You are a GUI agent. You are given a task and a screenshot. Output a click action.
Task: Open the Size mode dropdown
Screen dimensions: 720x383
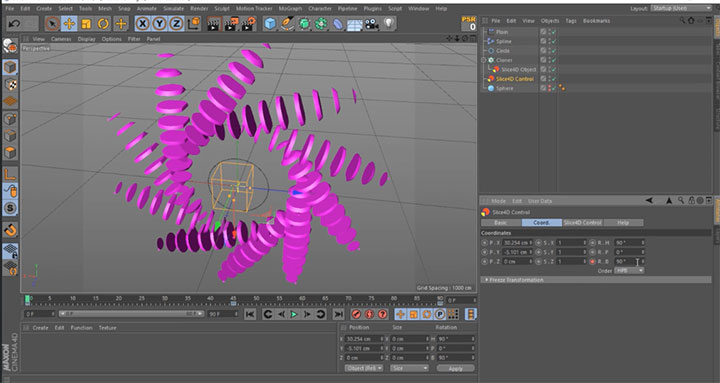409,368
